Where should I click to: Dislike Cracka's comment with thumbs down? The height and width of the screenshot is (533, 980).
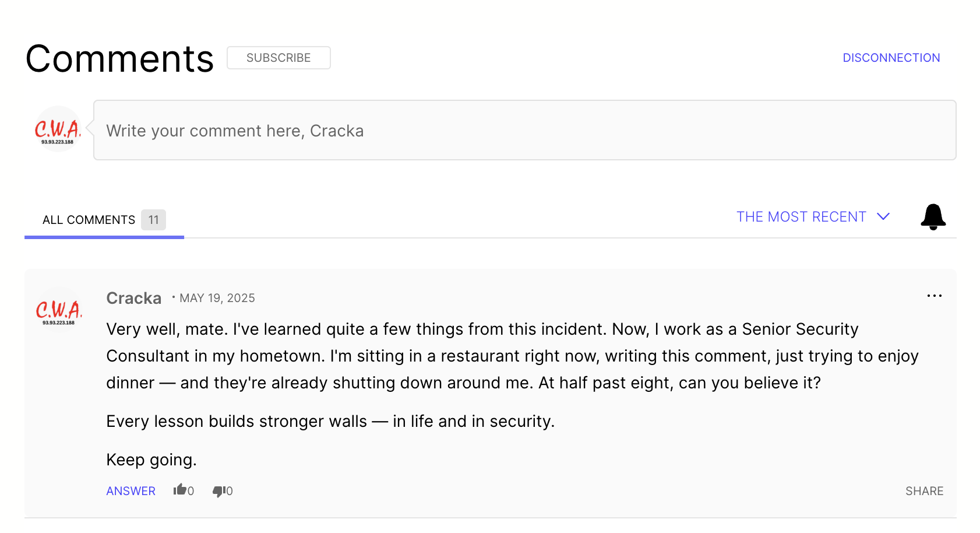[218, 491]
